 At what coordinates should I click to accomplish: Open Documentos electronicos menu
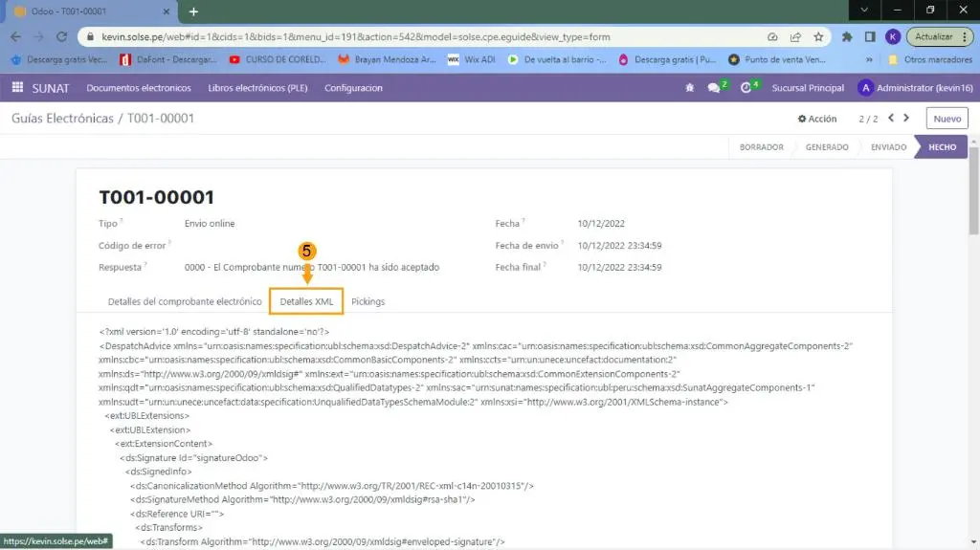click(139, 88)
